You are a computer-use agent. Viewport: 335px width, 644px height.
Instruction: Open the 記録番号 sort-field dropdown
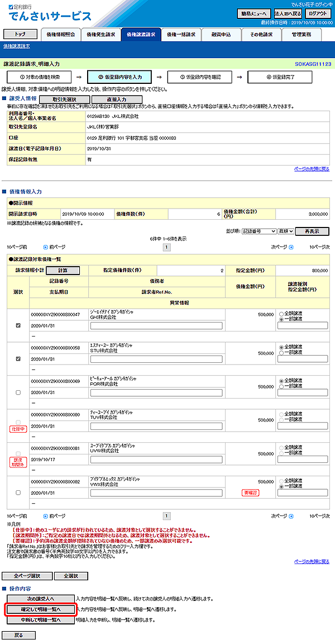[259, 231]
